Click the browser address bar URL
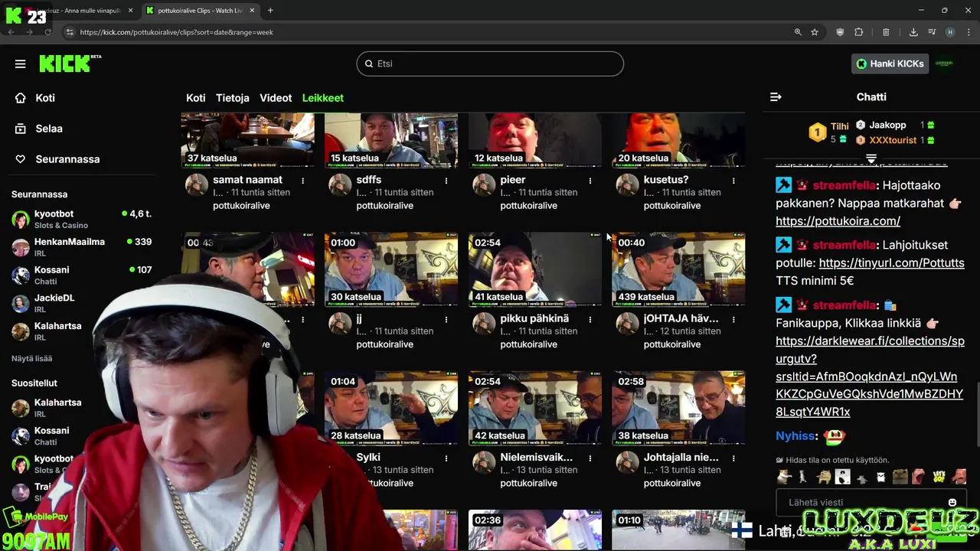The image size is (980, 551). (176, 32)
